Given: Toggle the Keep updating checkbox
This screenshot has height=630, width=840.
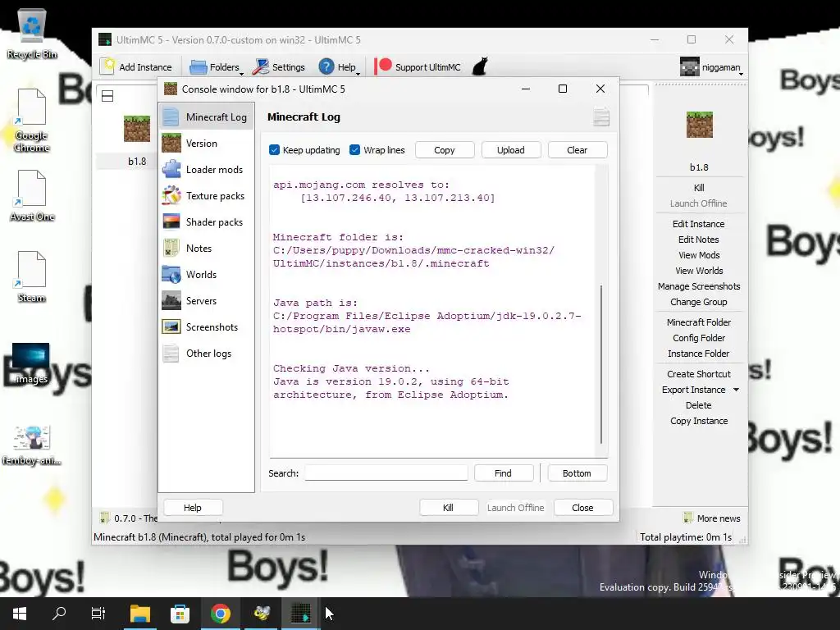Looking at the screenshot, I should click(274, 150).
